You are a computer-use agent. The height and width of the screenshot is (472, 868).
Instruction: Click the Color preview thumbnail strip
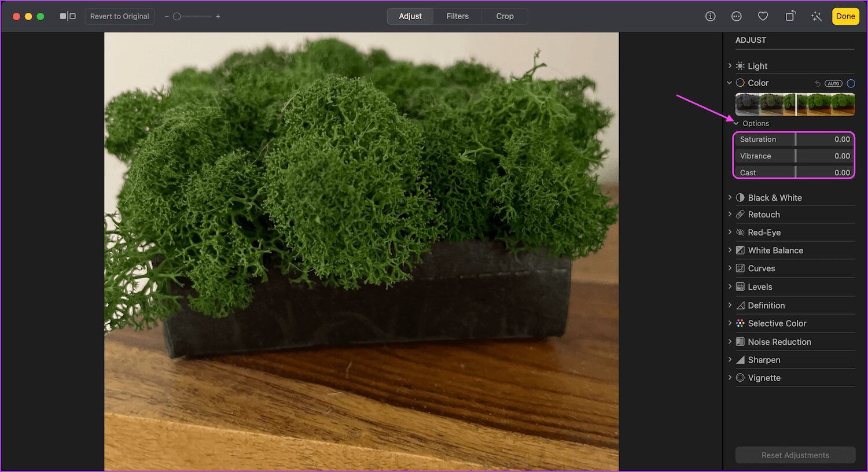click(795, 105)
